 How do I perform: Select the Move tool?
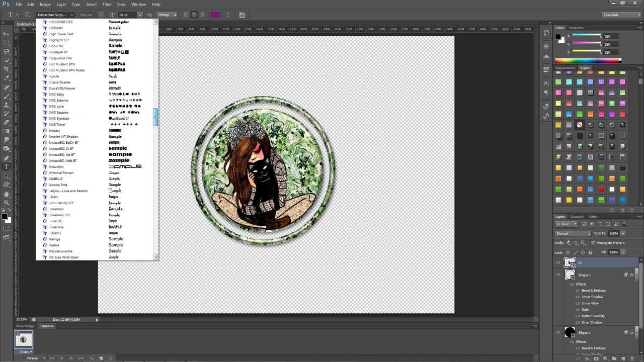coord(7,34)
